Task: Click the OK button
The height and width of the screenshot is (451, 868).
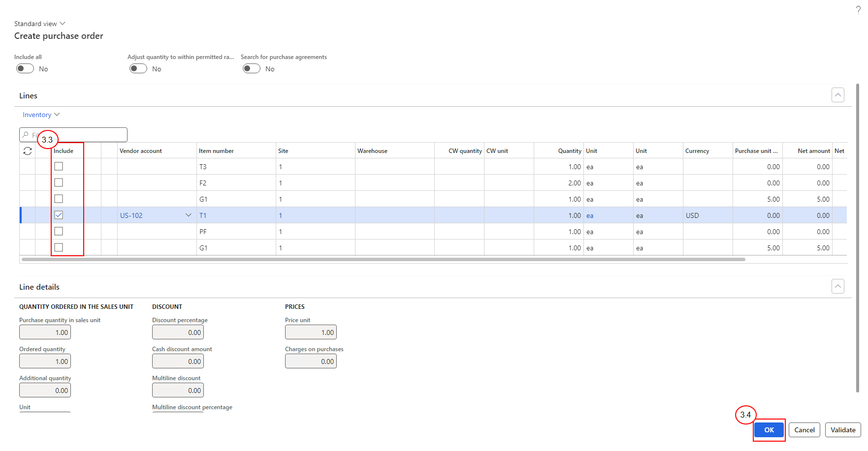Action: click(x=769, y=430)
